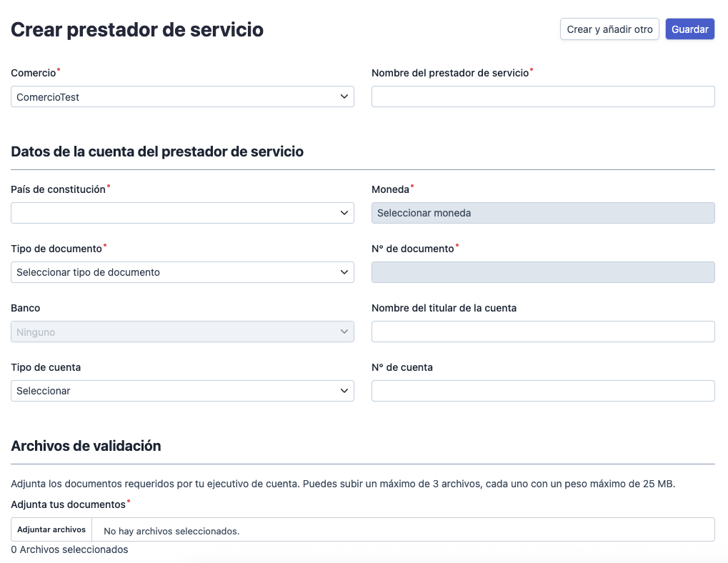The width and height of the screenshot is (728, 563).
Task: Click the Adjuntar archivos button
Action: point(51,529)
